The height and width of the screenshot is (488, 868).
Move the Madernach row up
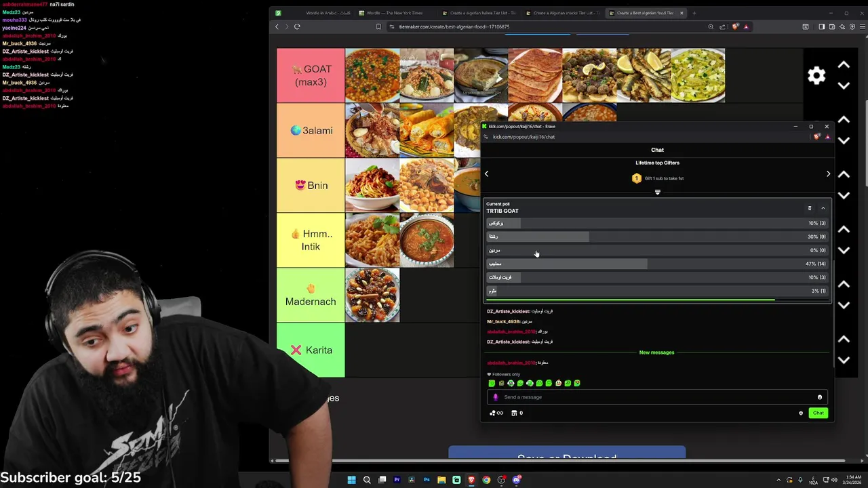tap(844, 284)
